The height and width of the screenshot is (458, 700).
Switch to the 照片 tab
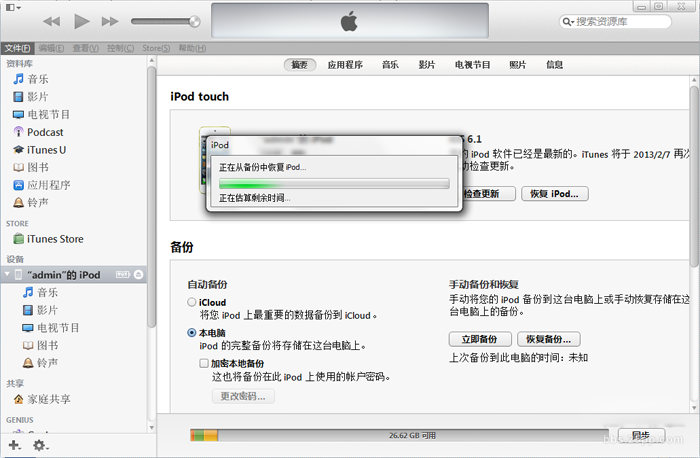click(x=518, y=65)
